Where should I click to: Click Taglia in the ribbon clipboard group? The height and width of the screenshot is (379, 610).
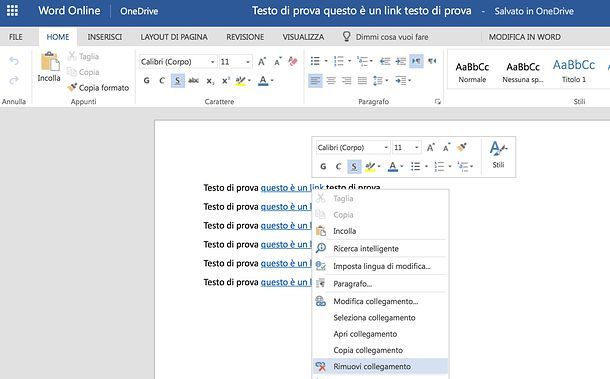coord(83,56)
